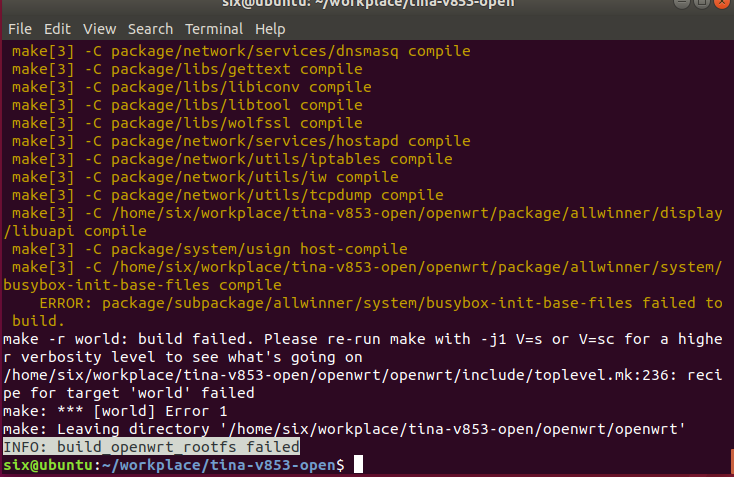Click the 'make -r world: build failed' line

pos(363,339)
